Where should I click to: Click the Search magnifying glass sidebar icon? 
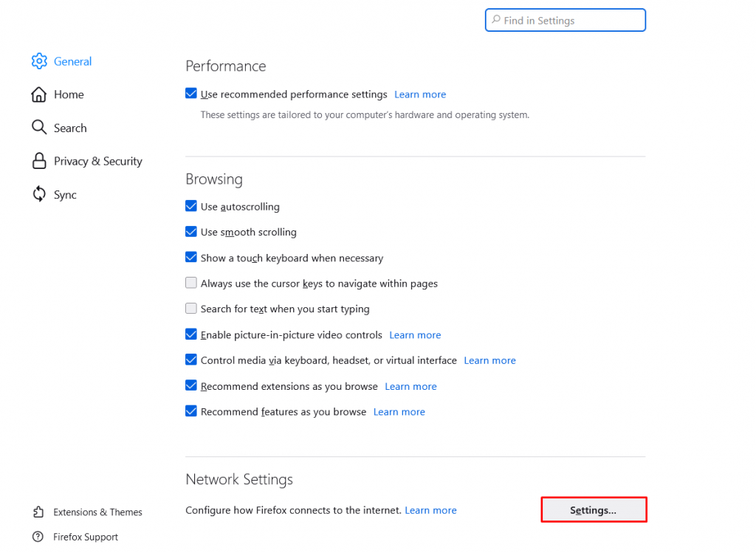tap(39, 127)
